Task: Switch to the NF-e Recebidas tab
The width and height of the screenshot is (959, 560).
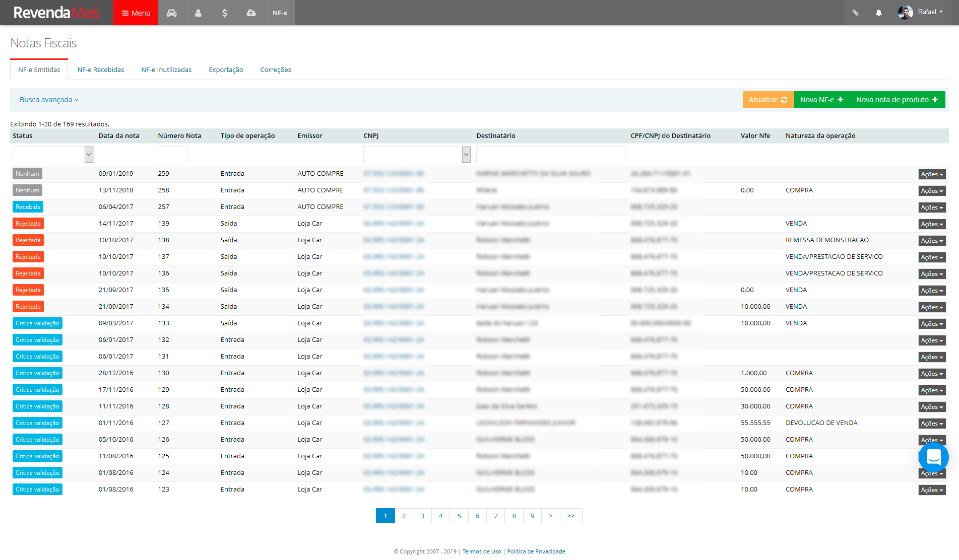Action: click(x=101, y=69)
